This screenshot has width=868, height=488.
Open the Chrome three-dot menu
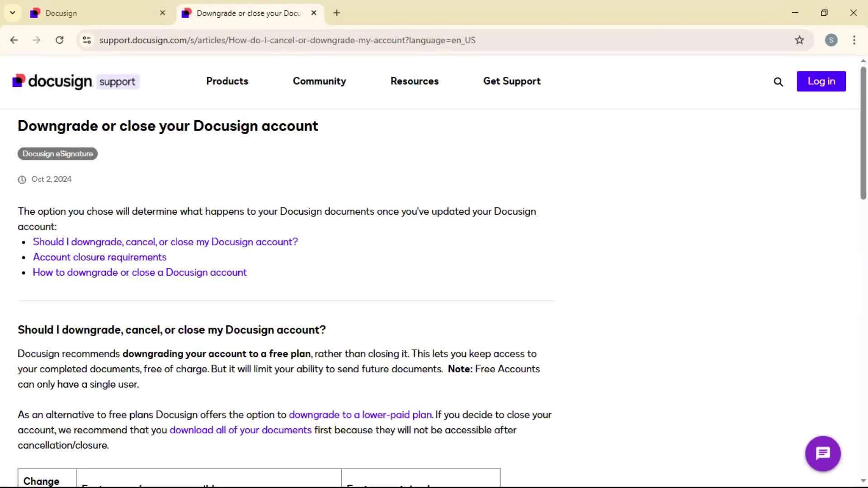click(854, 40)
